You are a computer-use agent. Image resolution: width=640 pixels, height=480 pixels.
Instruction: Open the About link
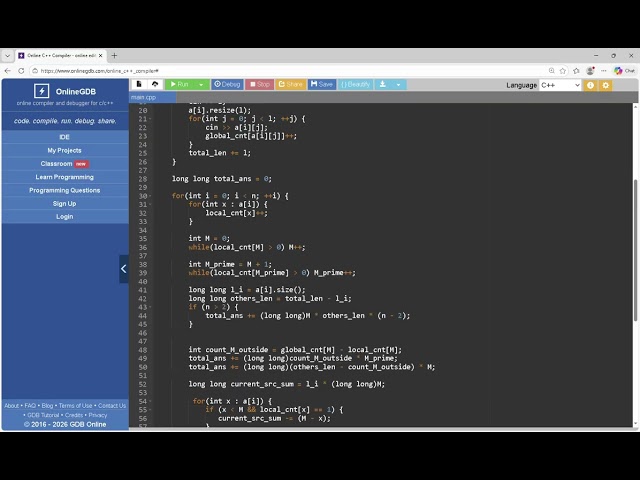click(11, 405)
